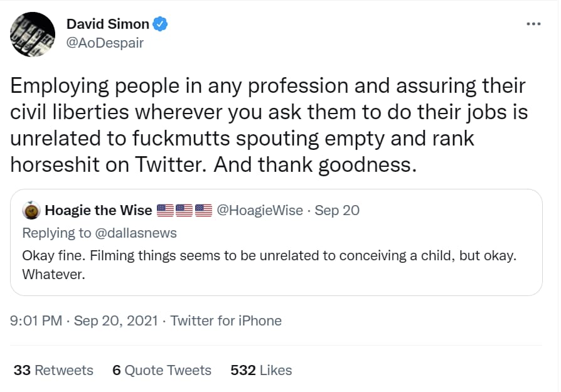Select the main tweet text starting with Employing

click(x=269, y=125)
